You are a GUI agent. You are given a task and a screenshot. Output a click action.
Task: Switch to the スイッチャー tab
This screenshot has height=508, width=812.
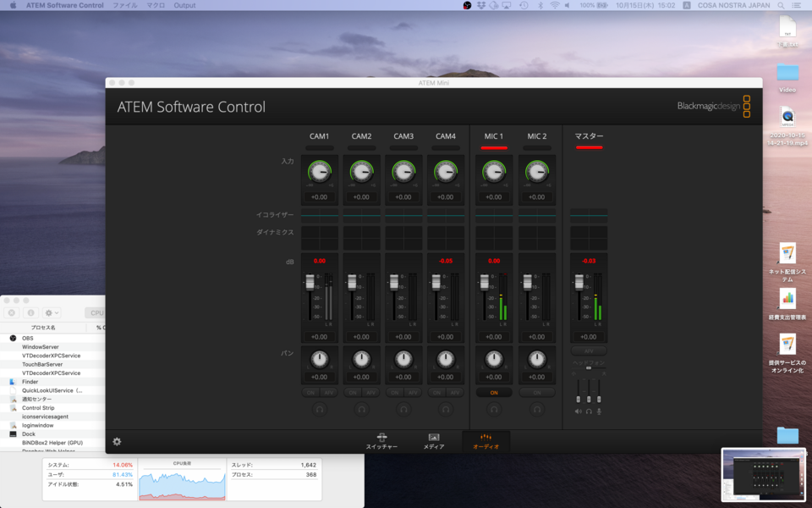(381, 441)
